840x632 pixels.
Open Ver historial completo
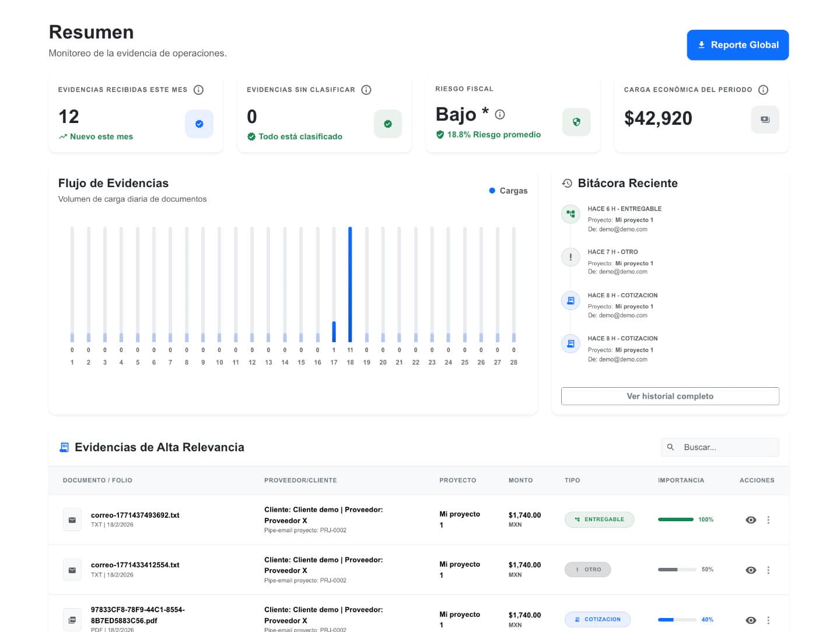click(x=670, y=396)
